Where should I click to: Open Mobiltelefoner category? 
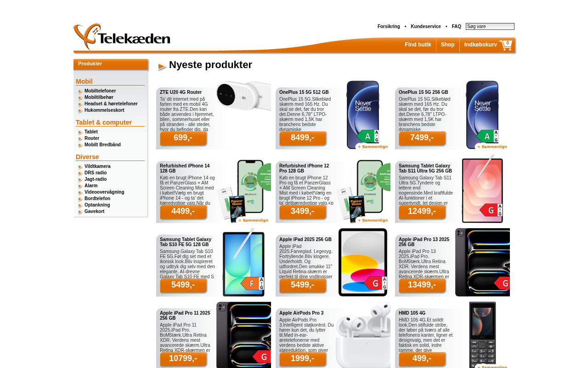coord(100,91)
